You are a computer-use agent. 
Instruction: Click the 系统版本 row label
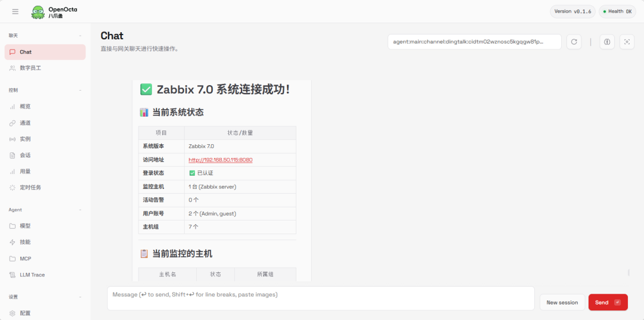[x=153, y=147]
